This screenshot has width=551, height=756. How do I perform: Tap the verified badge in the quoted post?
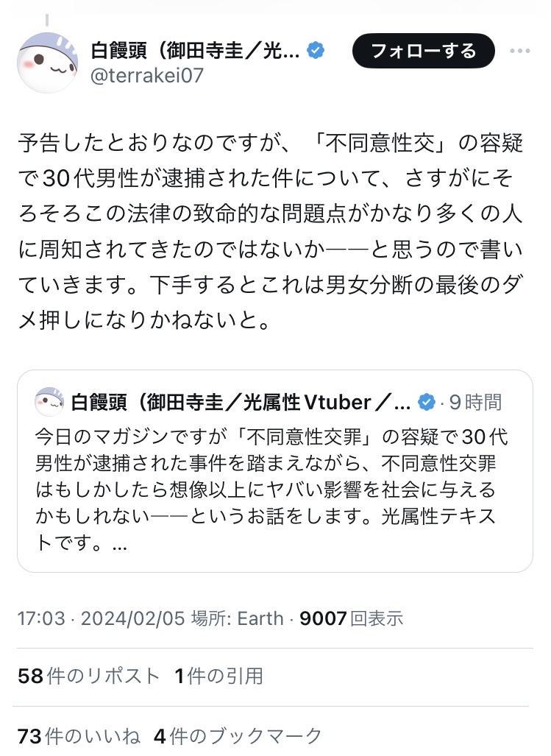pyautogui.click(x=426, y=402)
